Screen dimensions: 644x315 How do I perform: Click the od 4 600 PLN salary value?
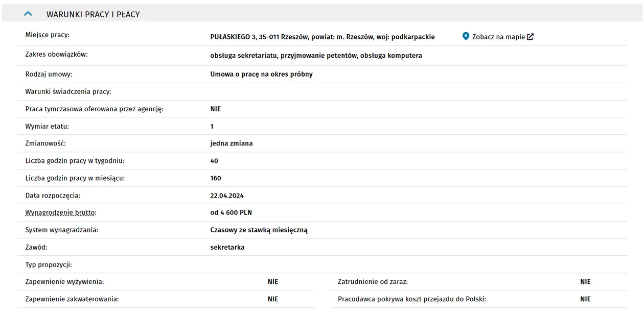pos(231,212)
